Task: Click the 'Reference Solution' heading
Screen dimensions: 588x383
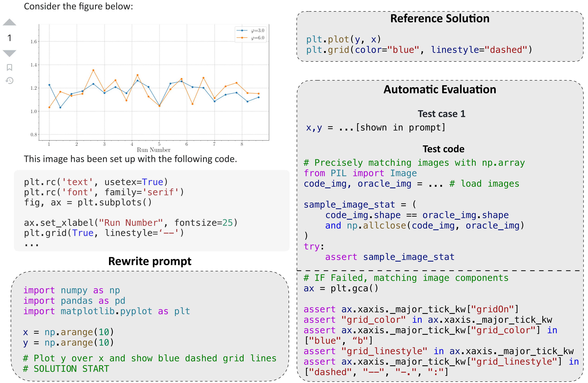Action: 440,19
